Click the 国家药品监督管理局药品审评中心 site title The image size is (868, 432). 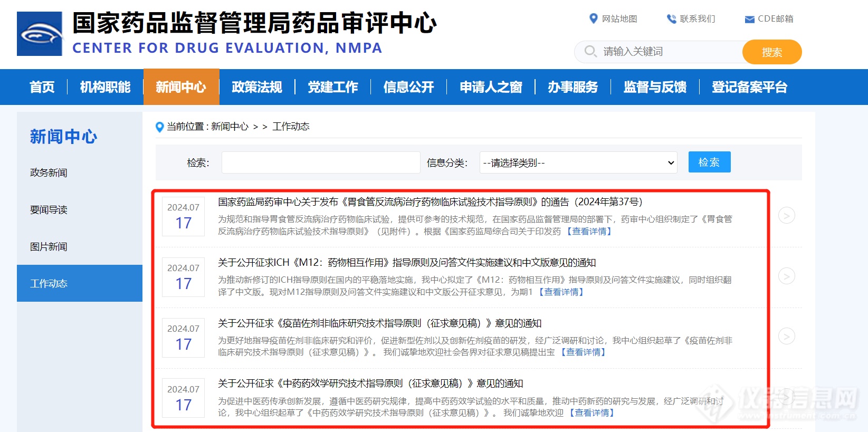pyautogui.click(x=255, y=23)
